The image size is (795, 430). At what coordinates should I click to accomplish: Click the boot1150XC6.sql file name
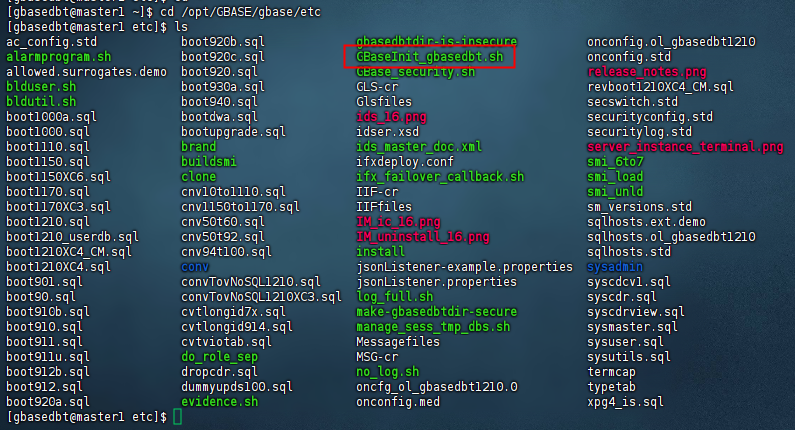click(x=58, y=177)
